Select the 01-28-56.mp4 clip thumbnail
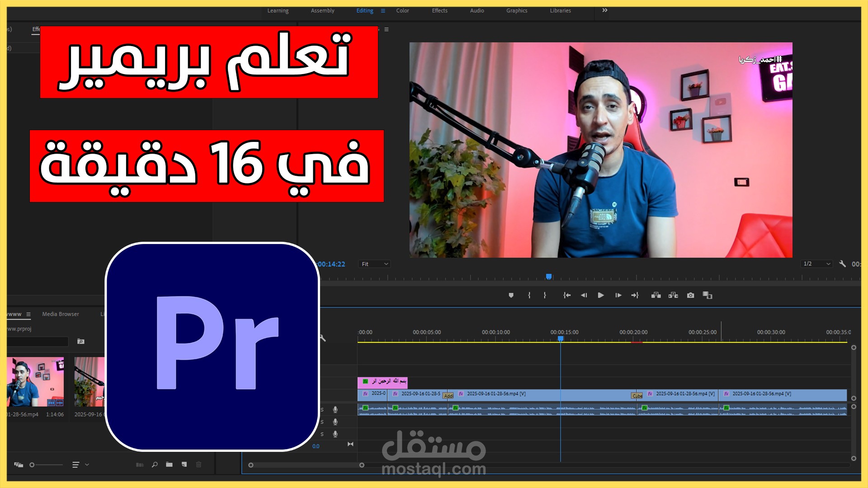Image resolution: width=868 pixels, height=488 pixels. pyautogui.click(x=35, y=382)
